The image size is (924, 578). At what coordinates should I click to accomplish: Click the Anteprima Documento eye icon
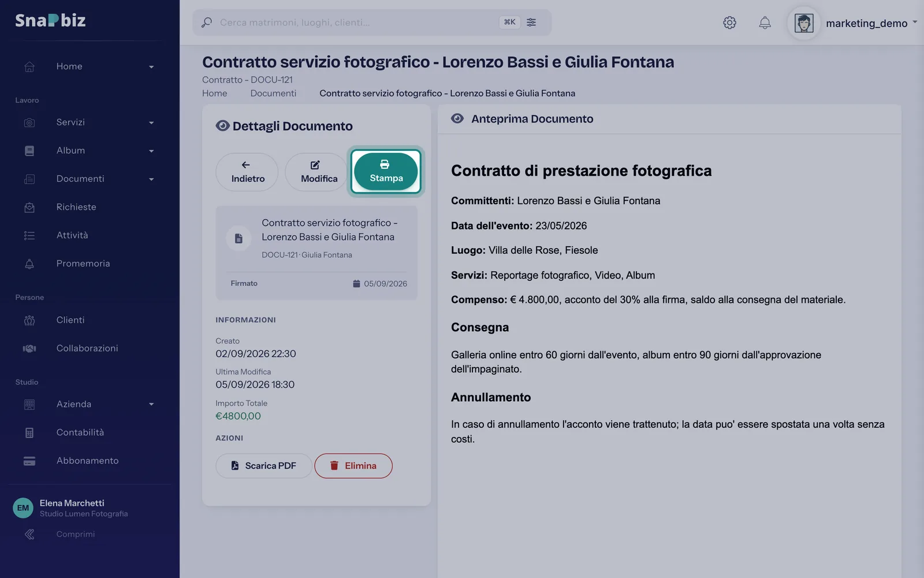point(457,118)
